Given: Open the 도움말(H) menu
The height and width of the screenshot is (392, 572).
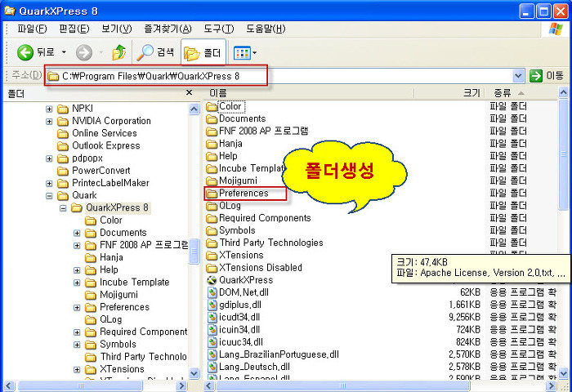Looking at the screenshot, I should click(x=266, y=29).
